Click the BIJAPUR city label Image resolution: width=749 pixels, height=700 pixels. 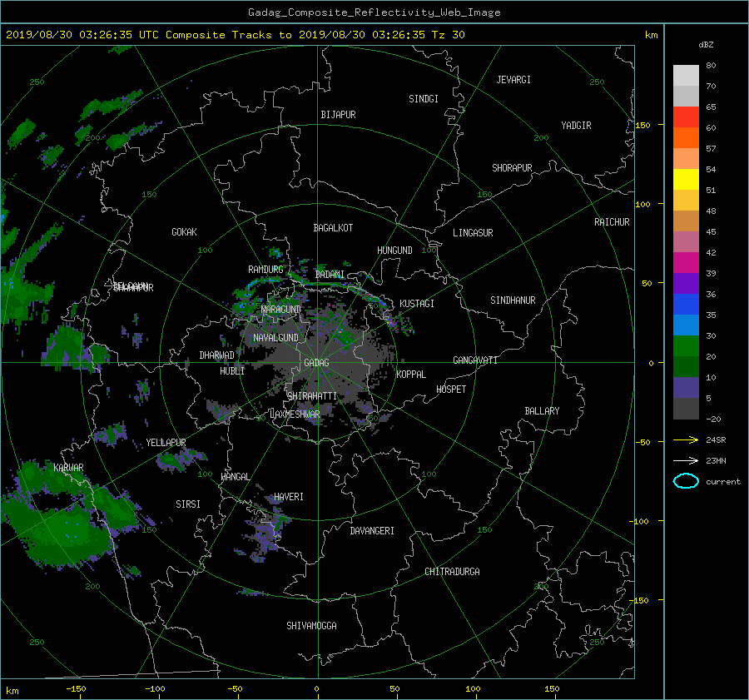(338, 115)
